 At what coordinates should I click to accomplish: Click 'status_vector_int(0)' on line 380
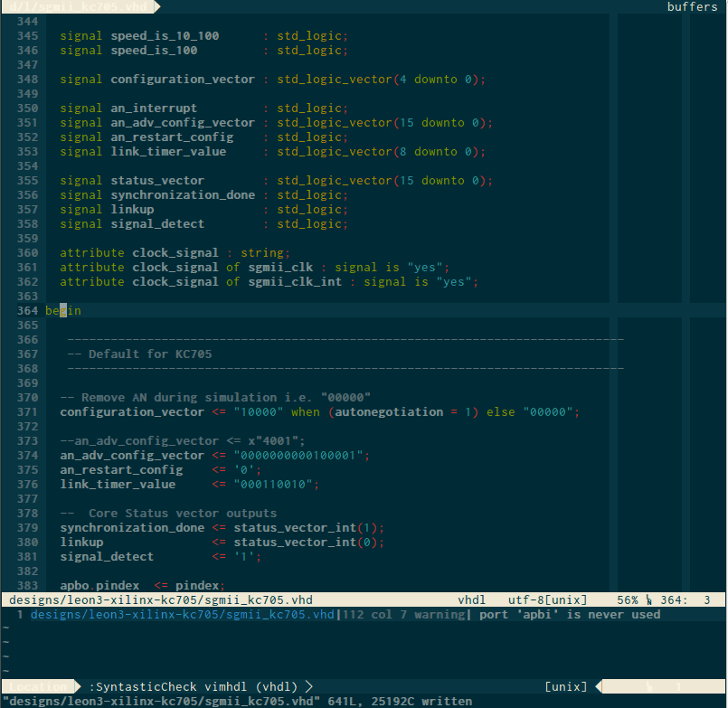pyautogui.click(x=306, y=543)
